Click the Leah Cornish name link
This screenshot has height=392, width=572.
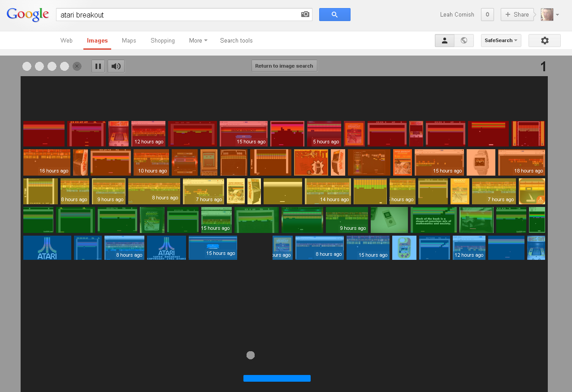coord(457,14)
